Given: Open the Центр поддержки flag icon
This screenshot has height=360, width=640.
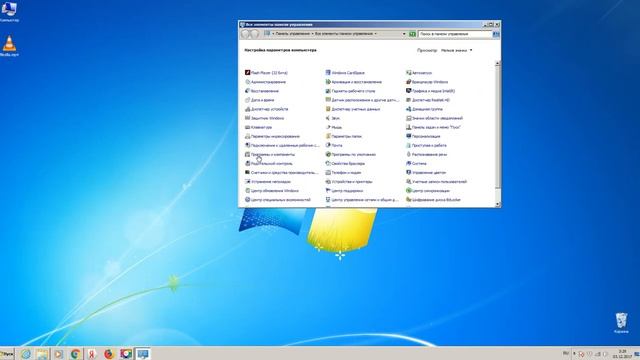Looking at the screenshot, I should (x=328, y=191).
